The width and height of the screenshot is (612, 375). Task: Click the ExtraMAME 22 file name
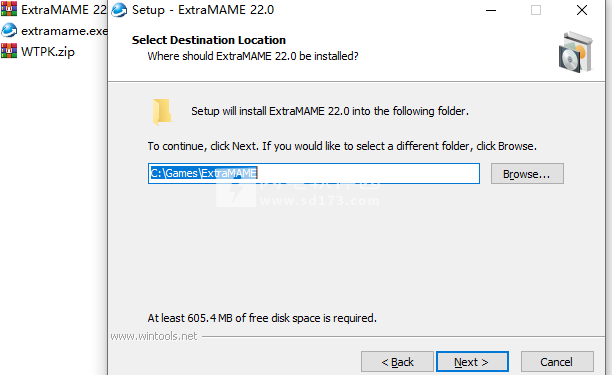64,10
